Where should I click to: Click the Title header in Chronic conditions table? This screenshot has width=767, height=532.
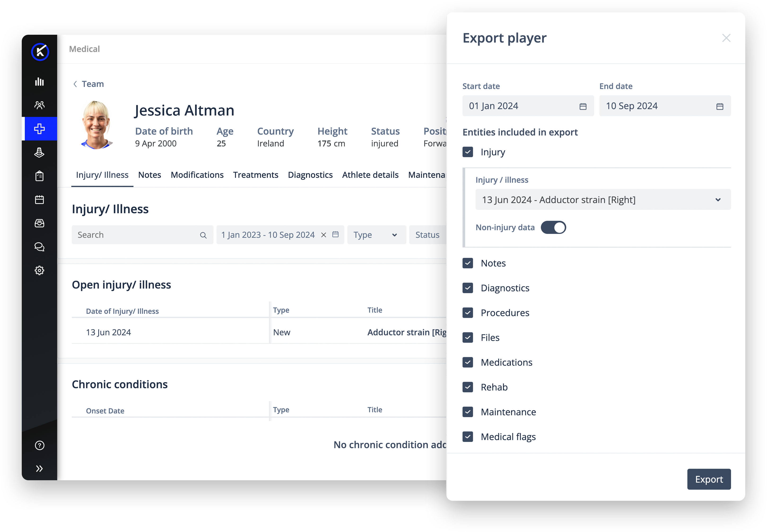click(x=375, y=410)
